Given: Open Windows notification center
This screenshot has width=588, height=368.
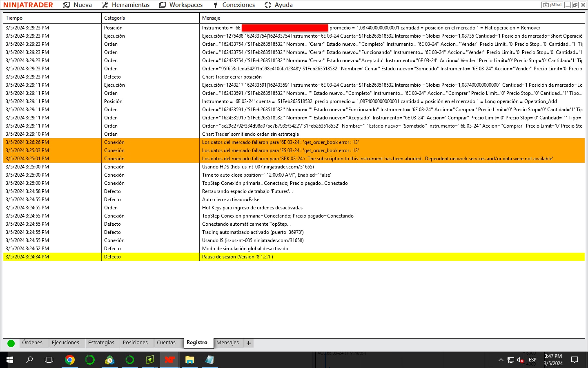Looking at the screenshot, I should [575, 360].
